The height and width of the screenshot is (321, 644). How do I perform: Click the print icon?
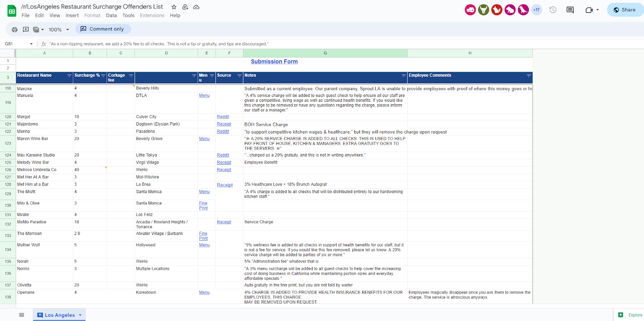14,29
